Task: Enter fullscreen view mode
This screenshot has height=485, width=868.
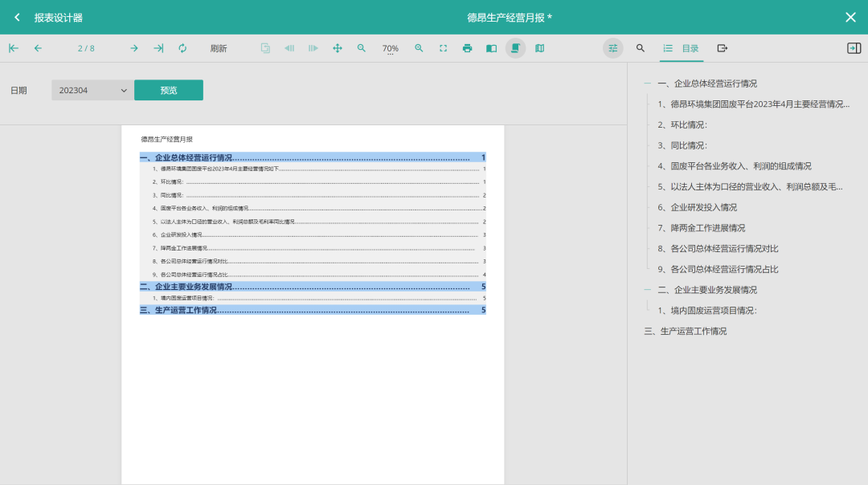Action: (x=443, y=48)
